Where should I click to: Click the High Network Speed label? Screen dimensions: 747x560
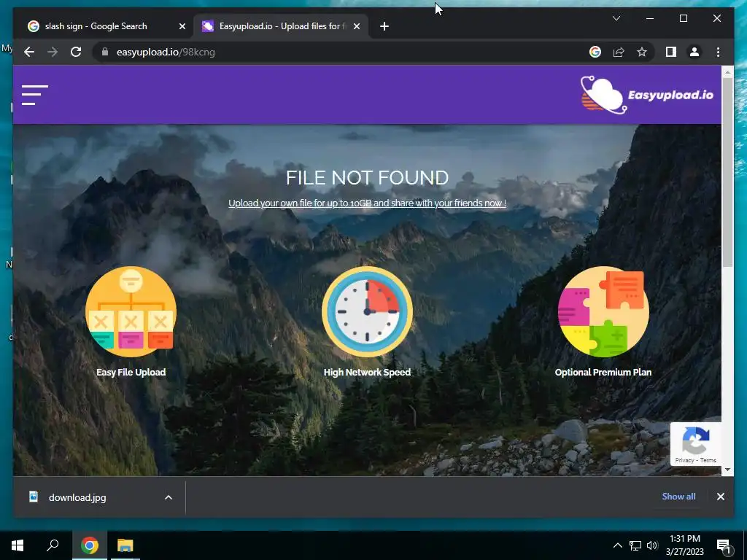(x=367, y=373)
